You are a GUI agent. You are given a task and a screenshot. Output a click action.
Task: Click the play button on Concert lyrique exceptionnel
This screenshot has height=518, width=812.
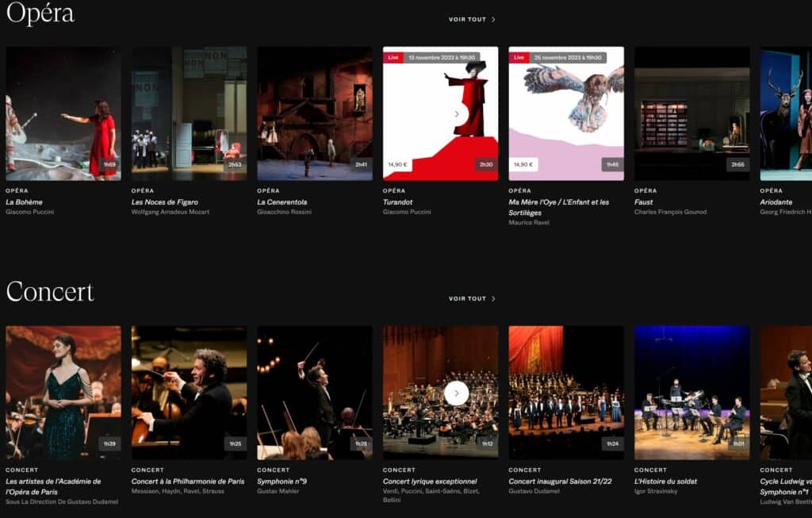click(457, 393)
